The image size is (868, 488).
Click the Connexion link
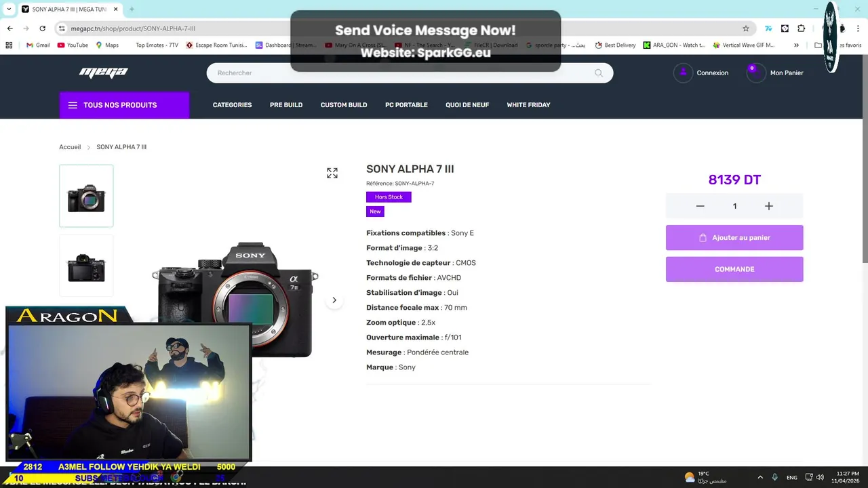tap(713, 73)
